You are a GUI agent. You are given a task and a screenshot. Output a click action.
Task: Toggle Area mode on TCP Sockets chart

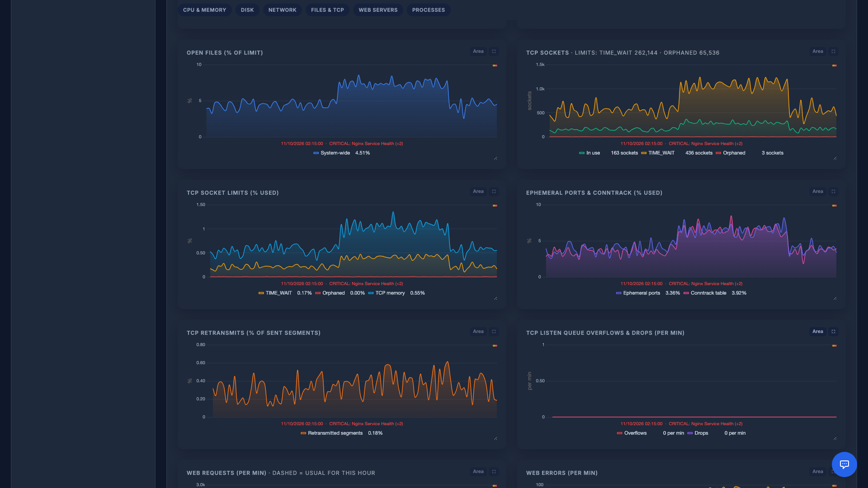[818, 52]
